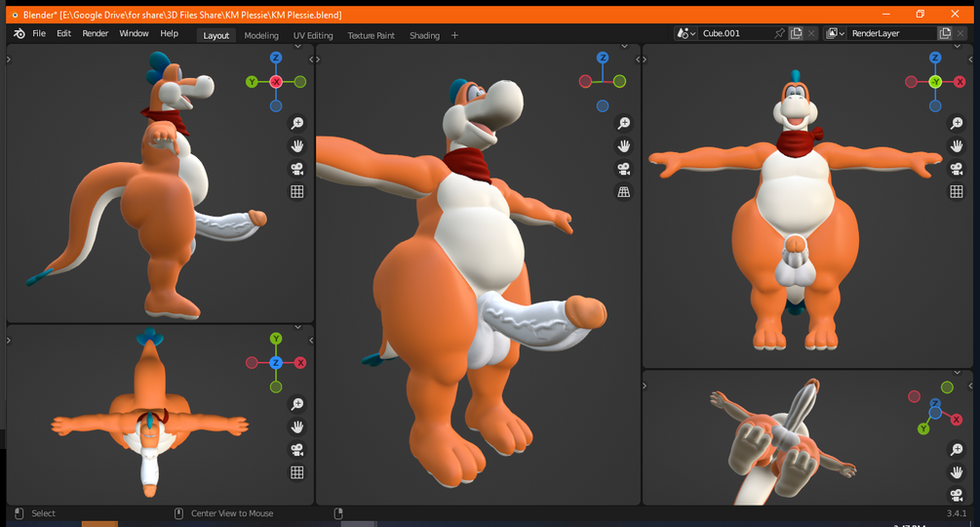
Task: Click the pan hand icon in the top-right viewport
Action: coord(957,146)
